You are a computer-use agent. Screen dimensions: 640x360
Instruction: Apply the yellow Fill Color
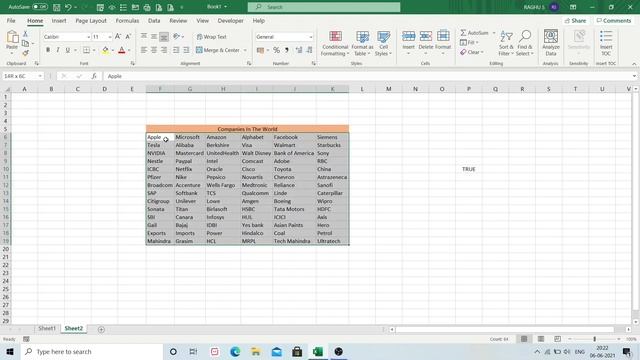[105, 50]
